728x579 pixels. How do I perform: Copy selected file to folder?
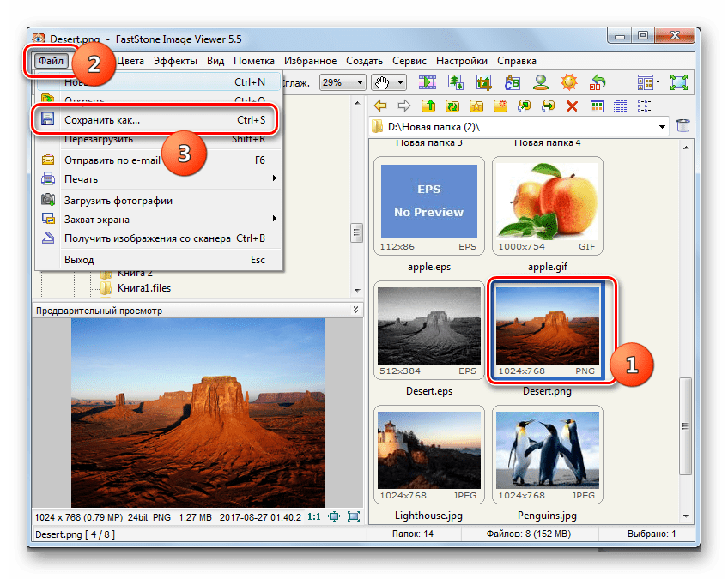coord(525,106)
